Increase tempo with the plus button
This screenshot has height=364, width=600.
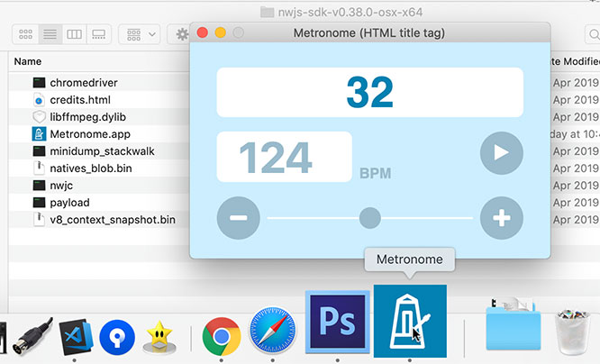[501, 218]
